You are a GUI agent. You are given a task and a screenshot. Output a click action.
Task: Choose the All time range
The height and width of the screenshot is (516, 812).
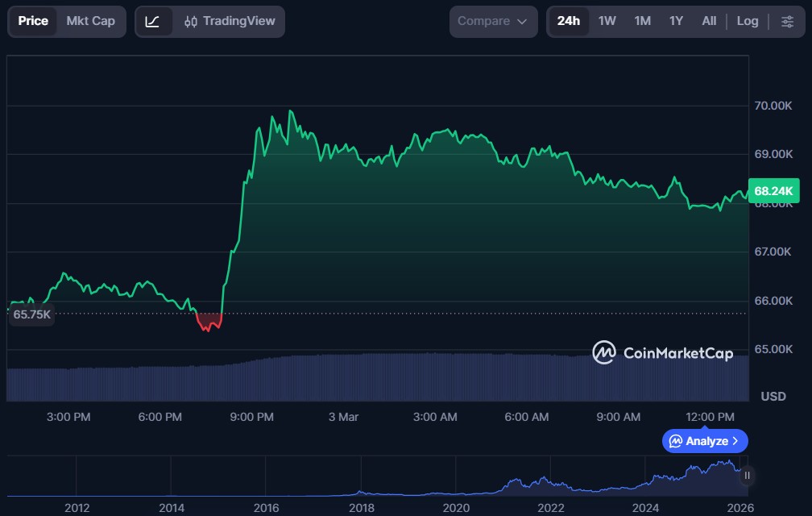pyautogui.click(x=709, y=21)
